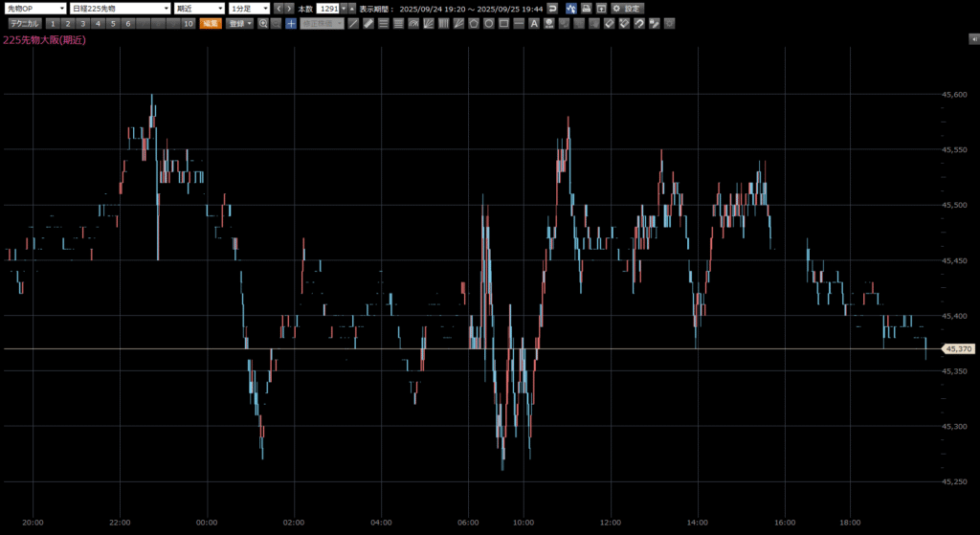Toggle the crosshair cursor button
980x535 pixels.
pos(291,23)
